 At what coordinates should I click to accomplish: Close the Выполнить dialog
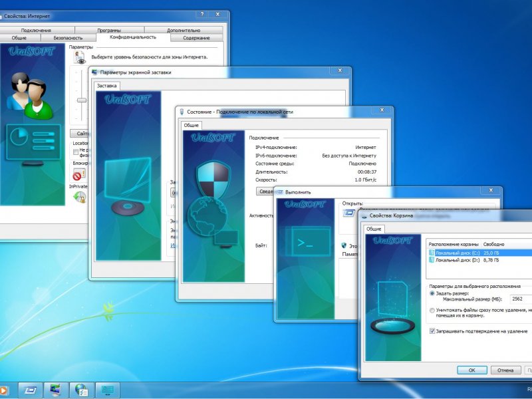(491, 190)
